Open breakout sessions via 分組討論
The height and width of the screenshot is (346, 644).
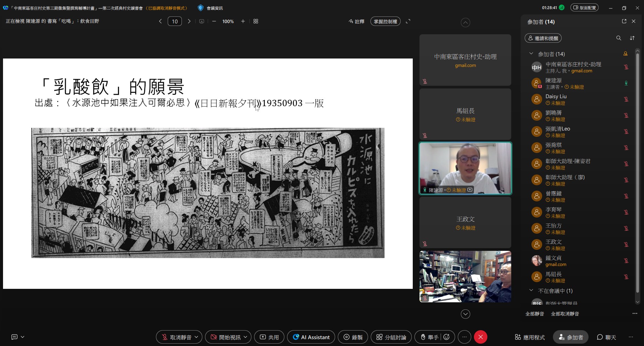(391, 337)
